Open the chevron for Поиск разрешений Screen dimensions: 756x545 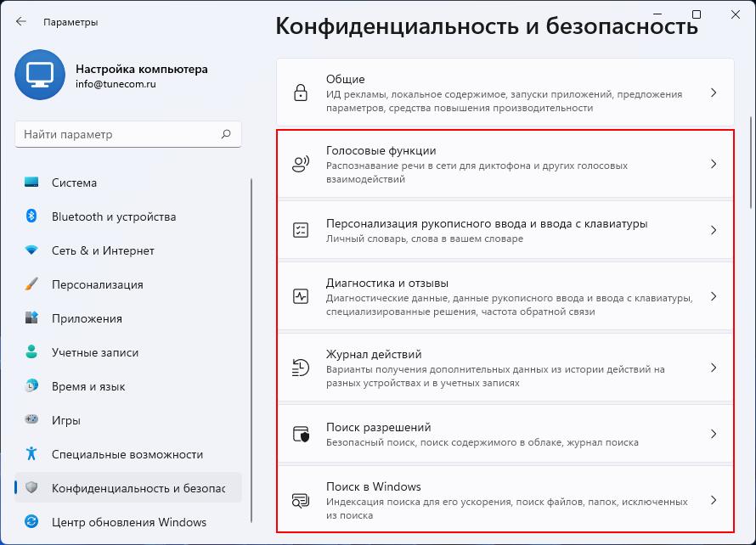coord(714,434)
